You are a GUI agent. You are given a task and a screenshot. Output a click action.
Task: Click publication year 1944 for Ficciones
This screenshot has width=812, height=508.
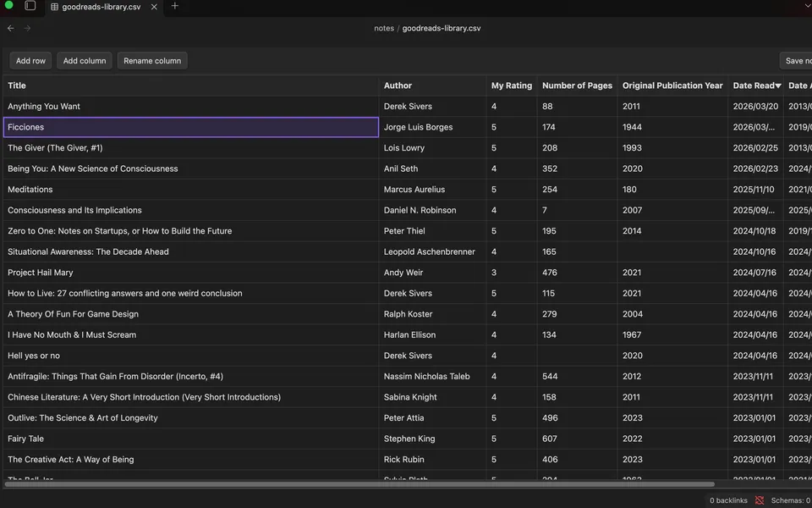pyautogui.click(x=672, y=127)
